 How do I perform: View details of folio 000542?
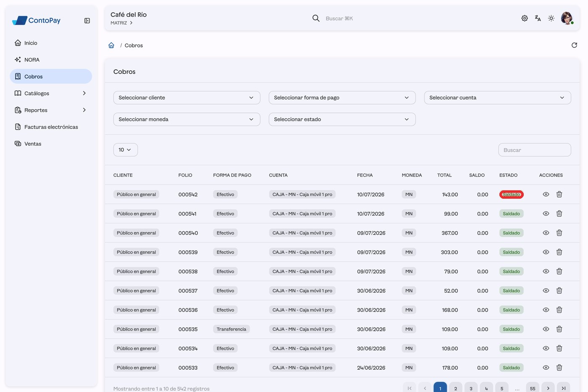[546, 195]
